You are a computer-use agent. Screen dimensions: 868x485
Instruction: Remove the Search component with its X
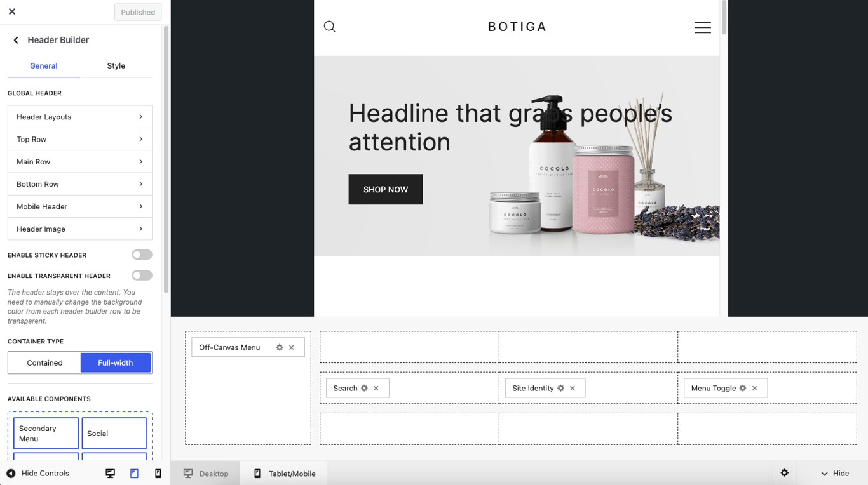[x=376, y=388]
